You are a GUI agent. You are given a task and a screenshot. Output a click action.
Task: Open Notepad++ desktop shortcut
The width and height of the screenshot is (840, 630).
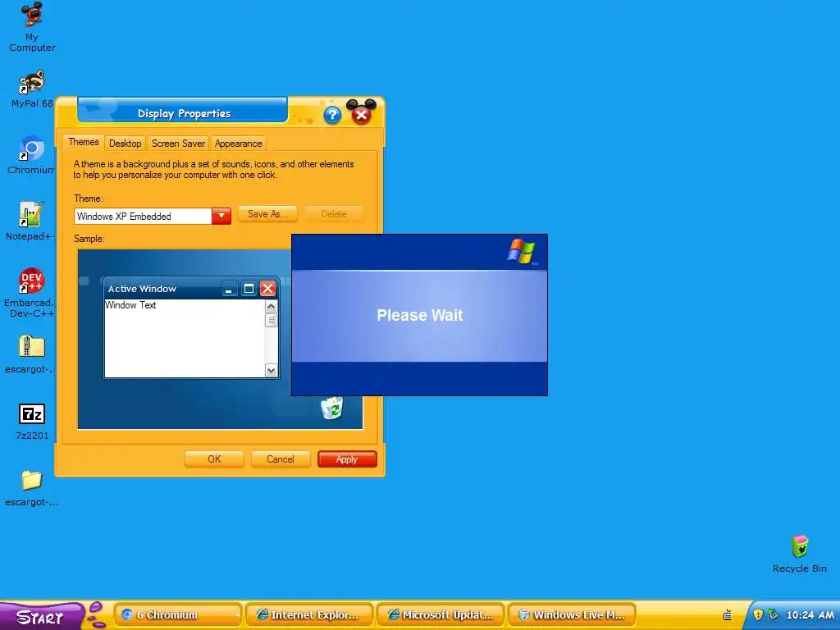click(30, 221)
